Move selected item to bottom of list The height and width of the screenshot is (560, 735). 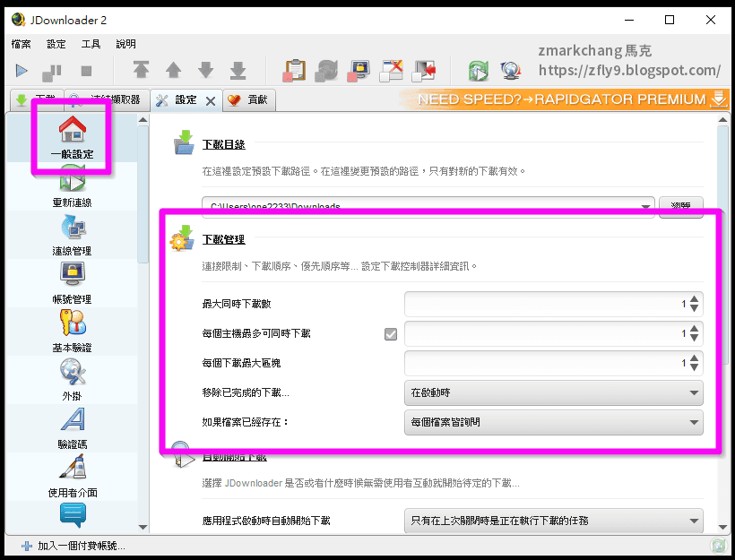[x=238, y=70]
